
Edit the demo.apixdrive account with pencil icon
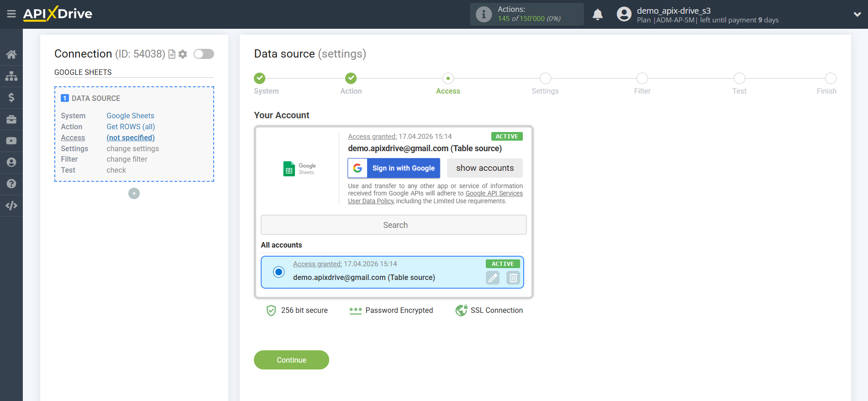tap(492, 278)
